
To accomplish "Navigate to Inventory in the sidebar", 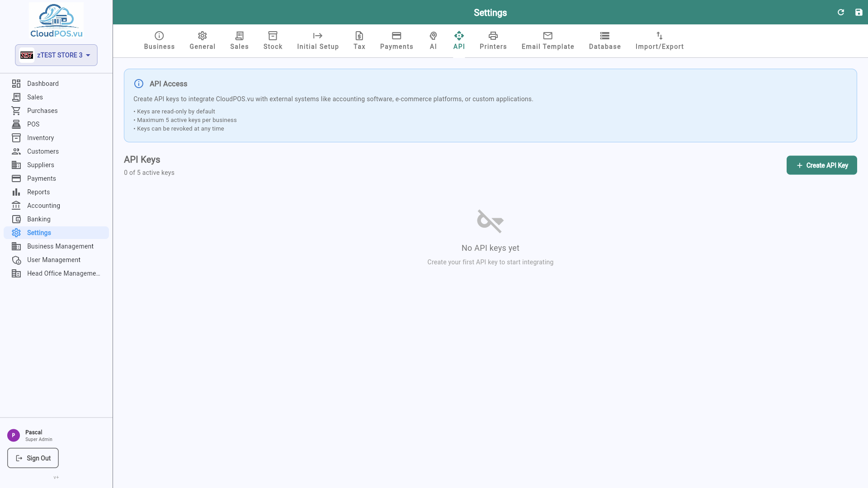I will 56,138.
